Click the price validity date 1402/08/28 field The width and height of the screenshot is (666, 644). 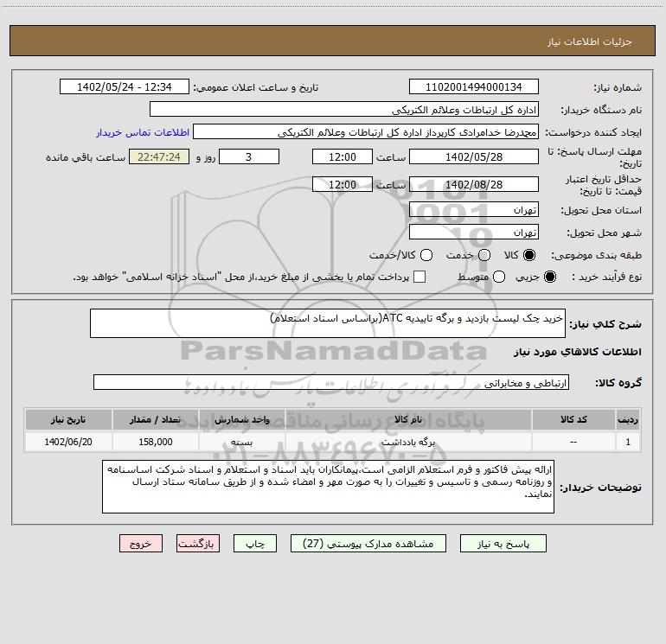tap(474, 185)
